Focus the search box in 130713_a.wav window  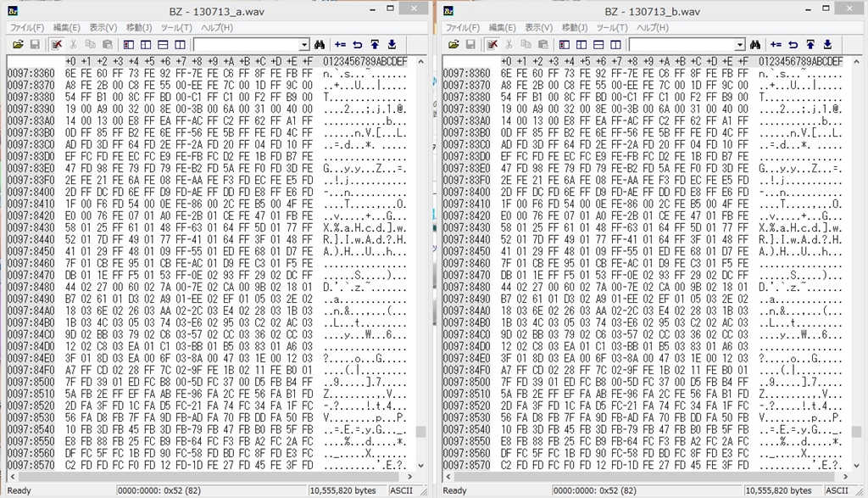(x=246, y=44)
